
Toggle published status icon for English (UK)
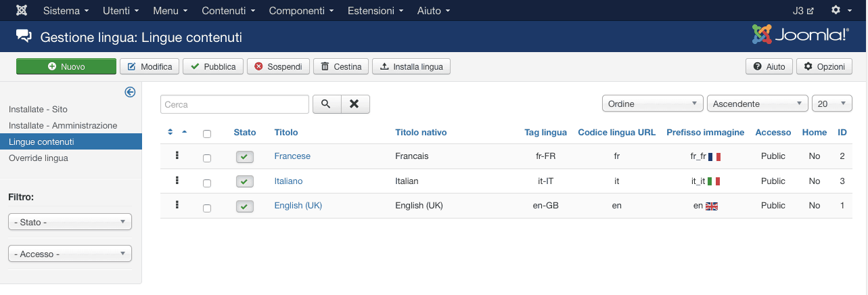[244, 206]
